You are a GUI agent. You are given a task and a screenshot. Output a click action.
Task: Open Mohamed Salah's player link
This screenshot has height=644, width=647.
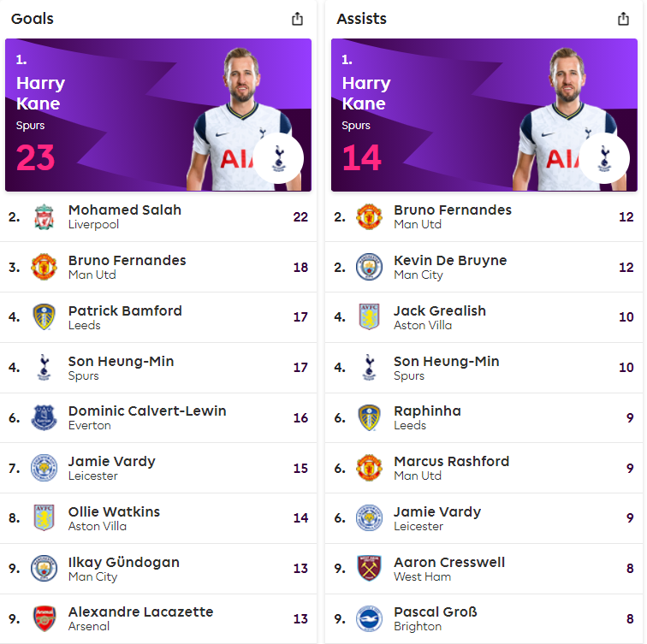(125, 210)
